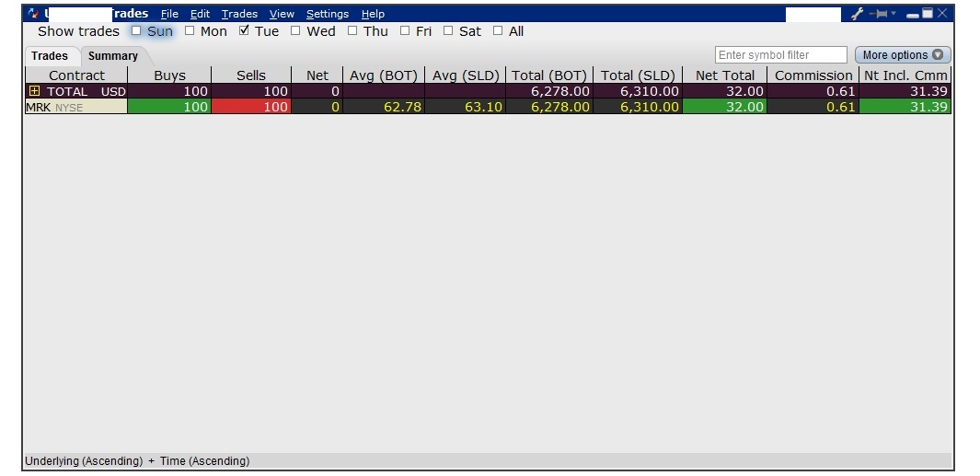
Task: Enable the Wed trades checkbox
Action: (295, 30)
